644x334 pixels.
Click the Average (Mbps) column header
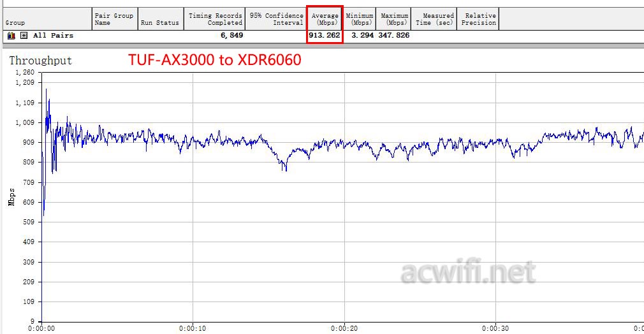pos(325,19)
